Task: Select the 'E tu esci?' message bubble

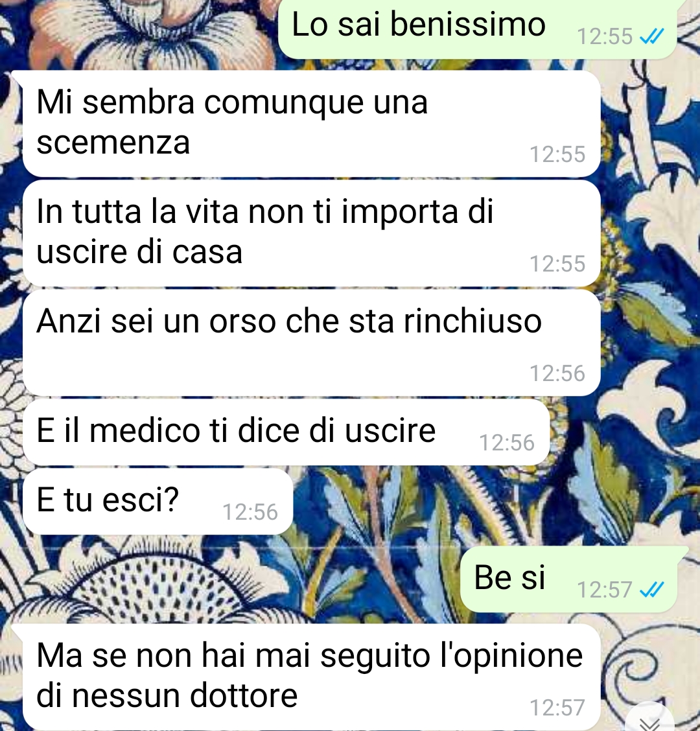Action: click(x=157, y=502)
